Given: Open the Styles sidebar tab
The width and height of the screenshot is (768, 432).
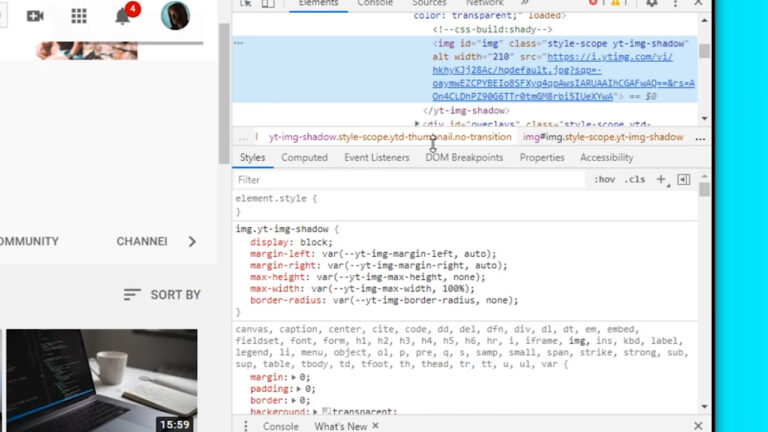Looking at the screenshot, I should click(x=252, y=158).
